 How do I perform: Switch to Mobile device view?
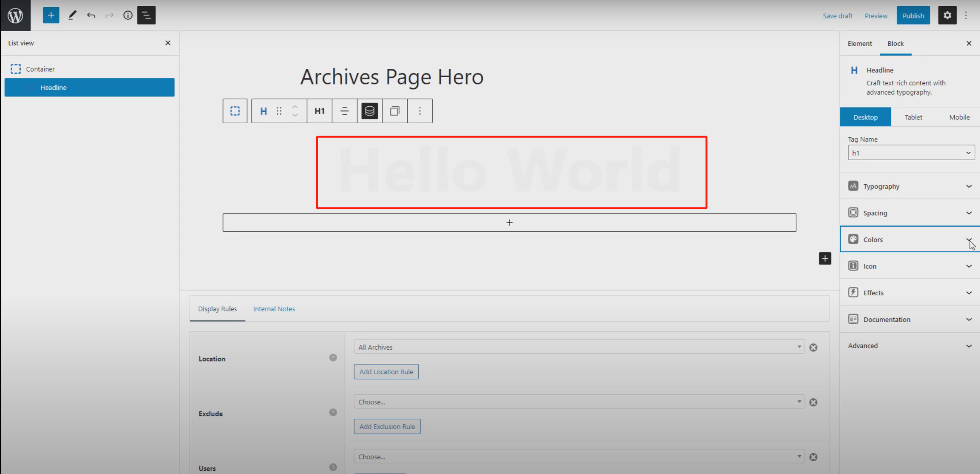pos(959,117)
